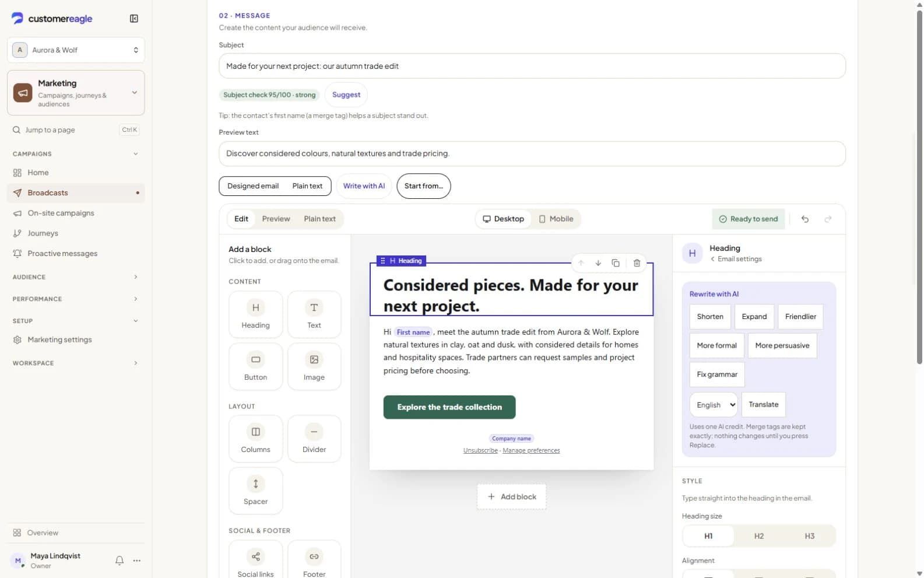The width and height of the screenshot is (924, 578).
Task: Open user menu three-dots icon
Action: [x=137, y=561]
